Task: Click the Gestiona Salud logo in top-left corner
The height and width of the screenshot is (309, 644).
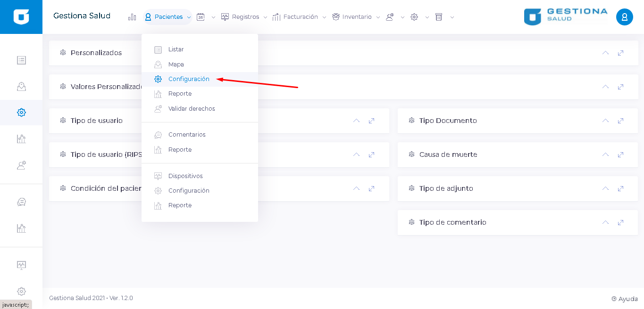Action: point(21,17)
